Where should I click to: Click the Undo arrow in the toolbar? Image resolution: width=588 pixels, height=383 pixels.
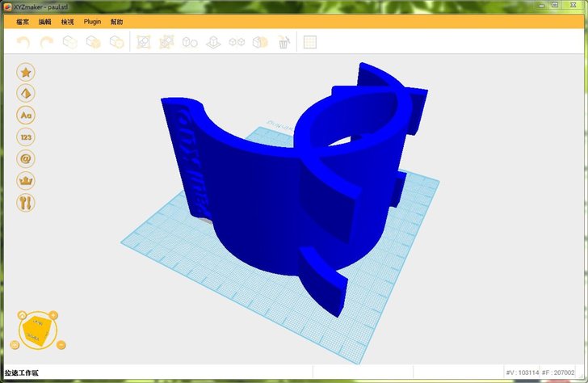click(23, 42)
